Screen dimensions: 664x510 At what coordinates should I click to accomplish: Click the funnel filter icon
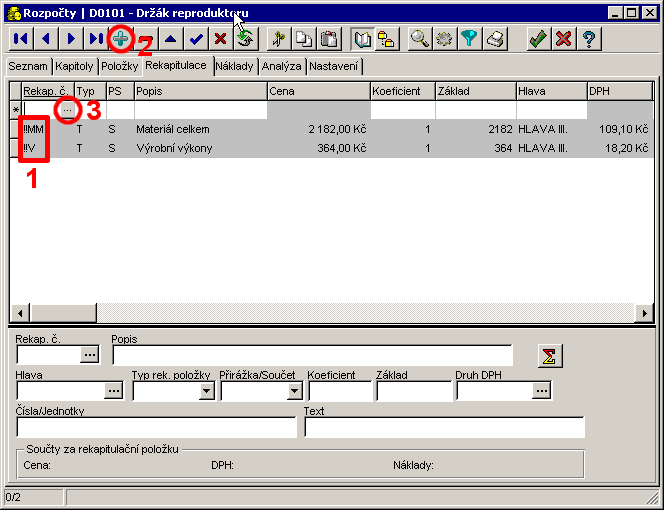(470, 39)
